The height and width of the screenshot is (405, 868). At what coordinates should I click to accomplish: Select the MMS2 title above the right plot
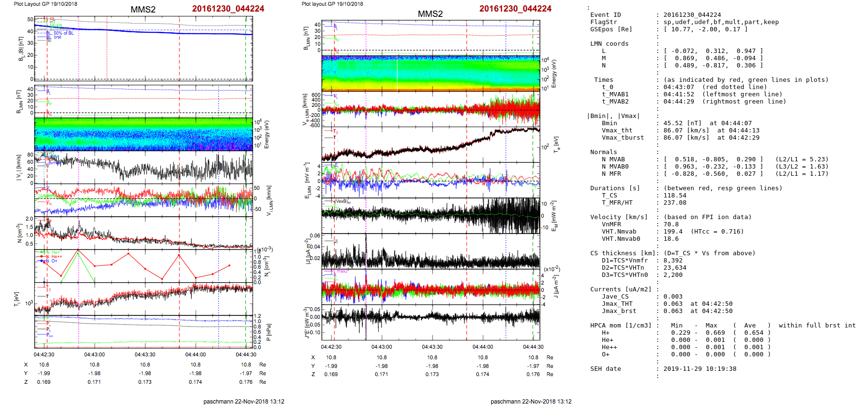[430, 14]
